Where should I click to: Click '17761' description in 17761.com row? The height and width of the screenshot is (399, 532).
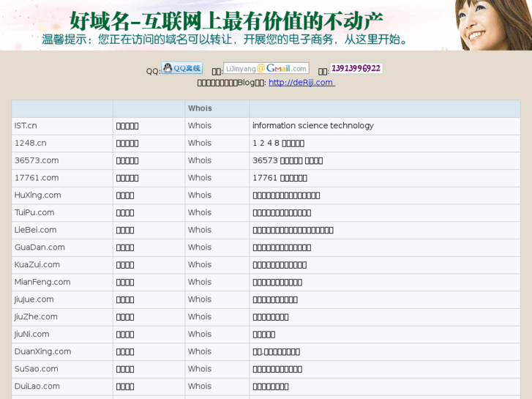click(x=280, y=178)
